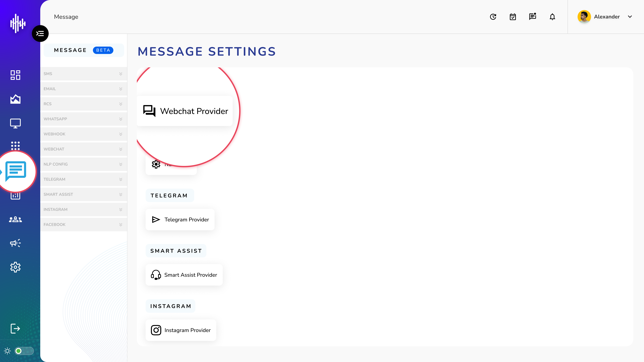Image resolution: width=644 pixels, height=362 pixels.
Task: Click the sun brightness icon
Action: pyautogui.click(x=7, y=351)
